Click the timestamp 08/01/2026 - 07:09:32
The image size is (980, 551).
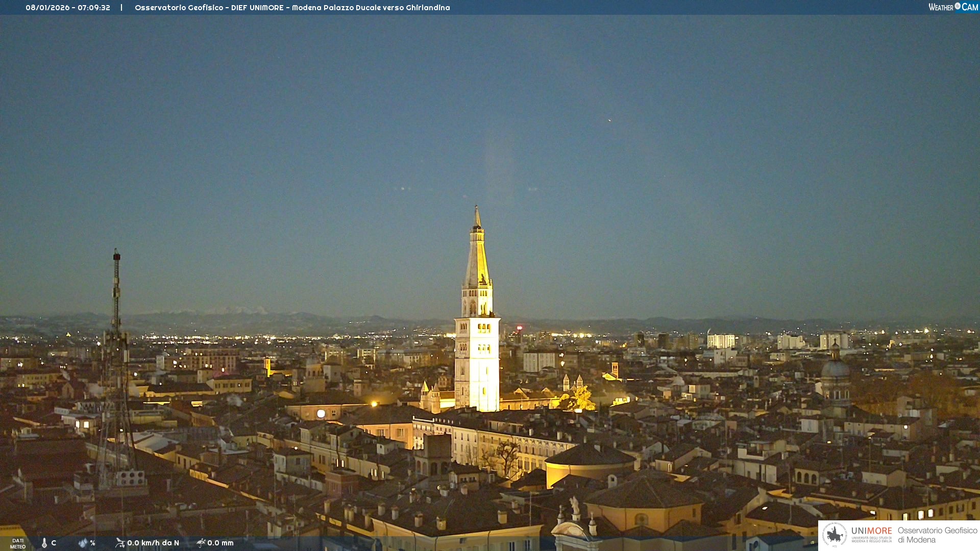(x=68, y=8)
